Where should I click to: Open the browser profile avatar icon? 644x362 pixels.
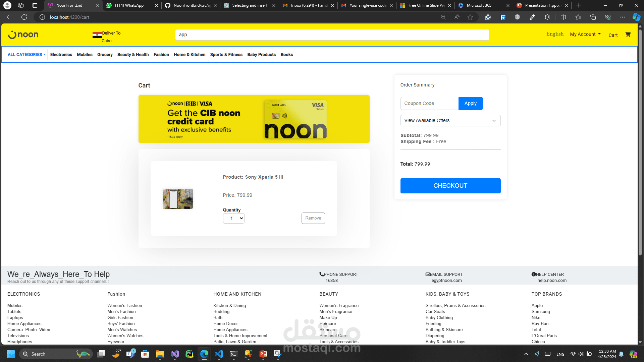click(7, 5)
